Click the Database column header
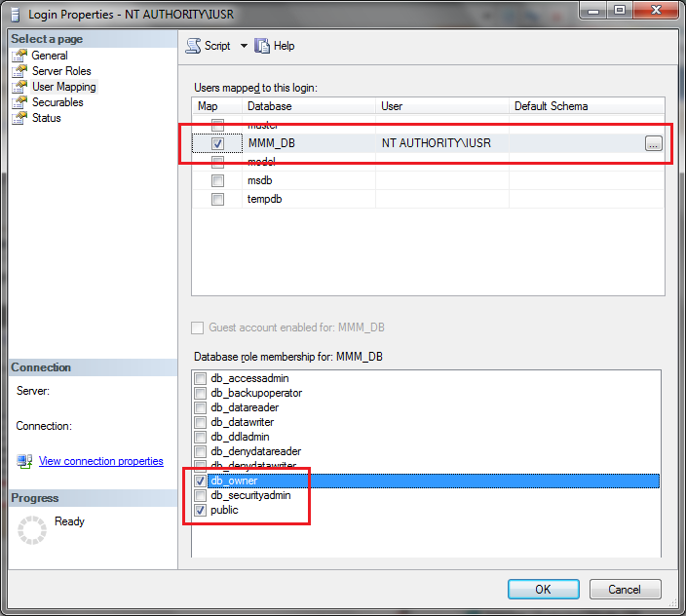 click(x=309, y=106)
